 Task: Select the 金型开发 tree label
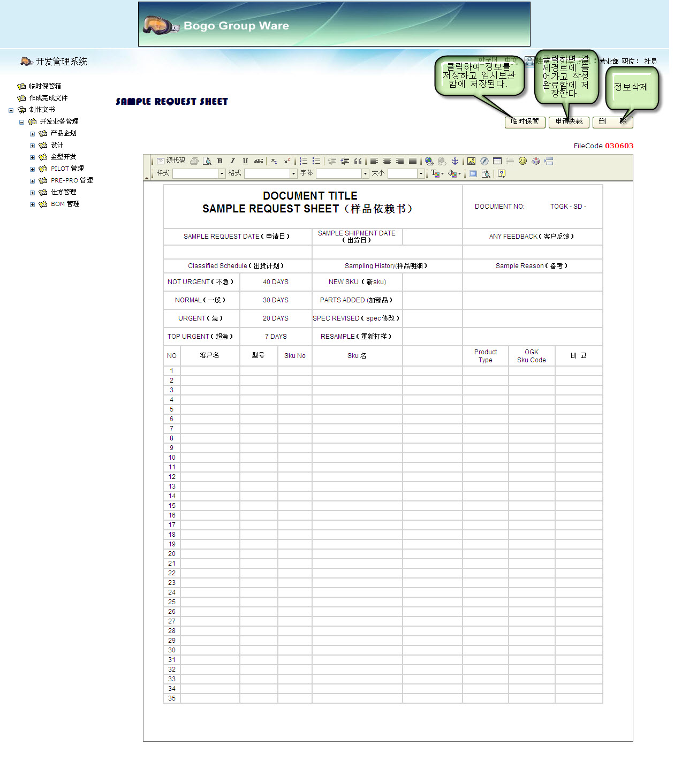pos(63,157)
